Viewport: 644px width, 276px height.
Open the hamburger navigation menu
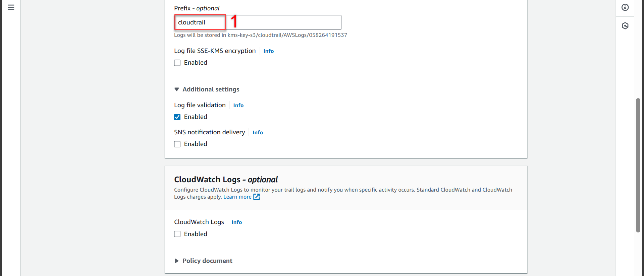[11, 7]
